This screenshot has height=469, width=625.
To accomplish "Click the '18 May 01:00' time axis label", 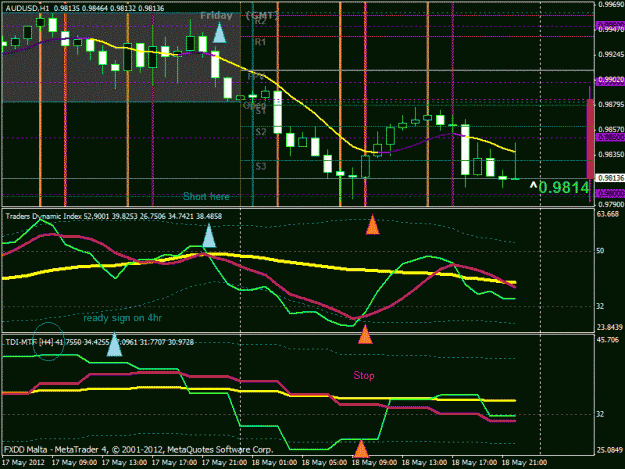I will tap(274, 463).
